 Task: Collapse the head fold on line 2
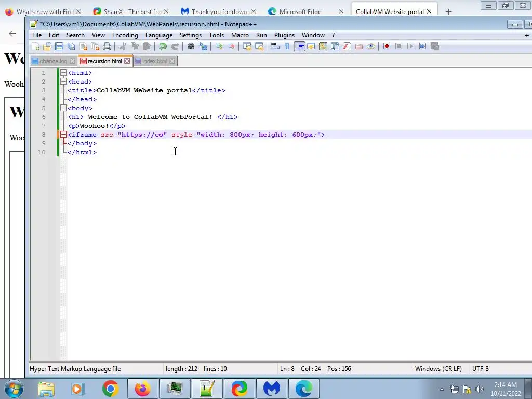click(63, 82)
